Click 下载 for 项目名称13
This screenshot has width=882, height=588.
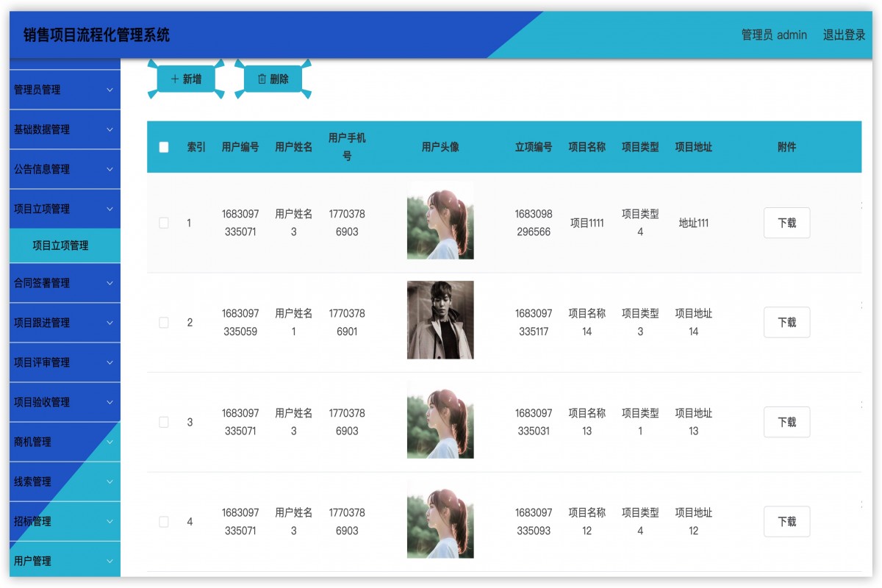786,422
